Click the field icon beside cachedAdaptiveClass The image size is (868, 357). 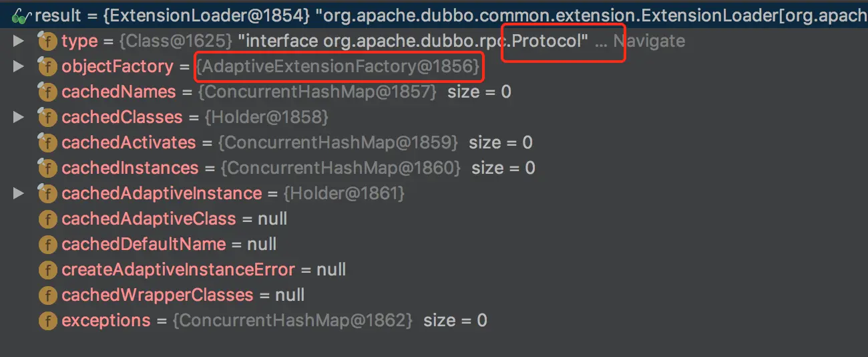[x=47, y=219]
